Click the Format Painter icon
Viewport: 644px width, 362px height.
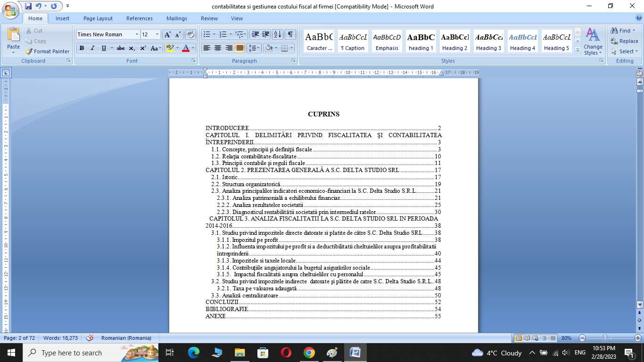coord(47,51)
